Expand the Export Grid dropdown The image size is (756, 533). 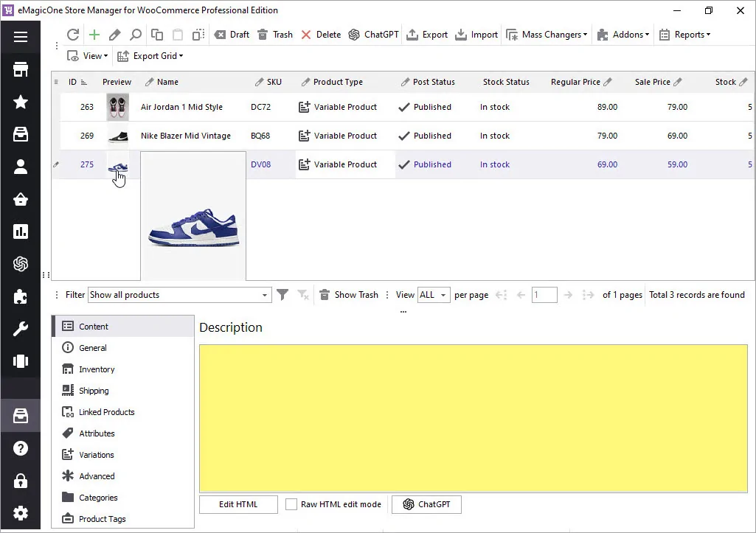[150, 55]
